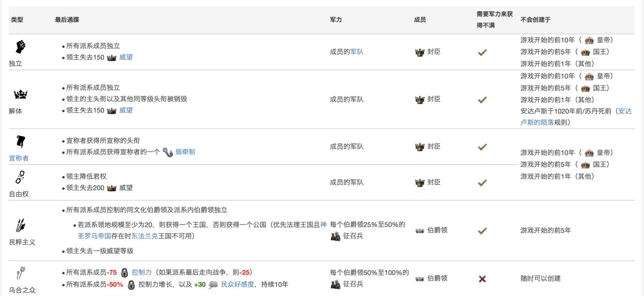This screenshot has height=296, width=644.
Task: Click the hook icon beside 弱牵制
Action: (x=168, y=152)
